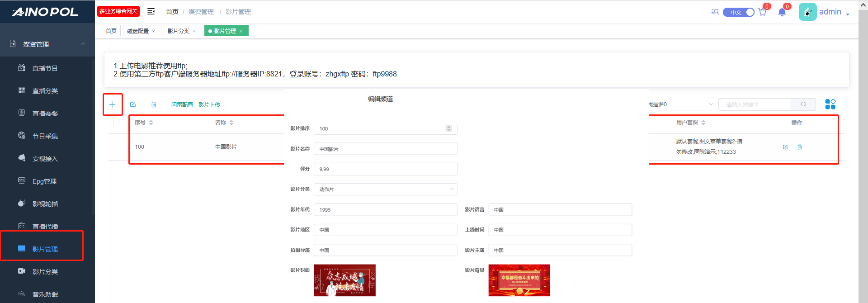The image size is (868, 303).
Task: Click the search magnifier button
Action: (x=803, y=104)
